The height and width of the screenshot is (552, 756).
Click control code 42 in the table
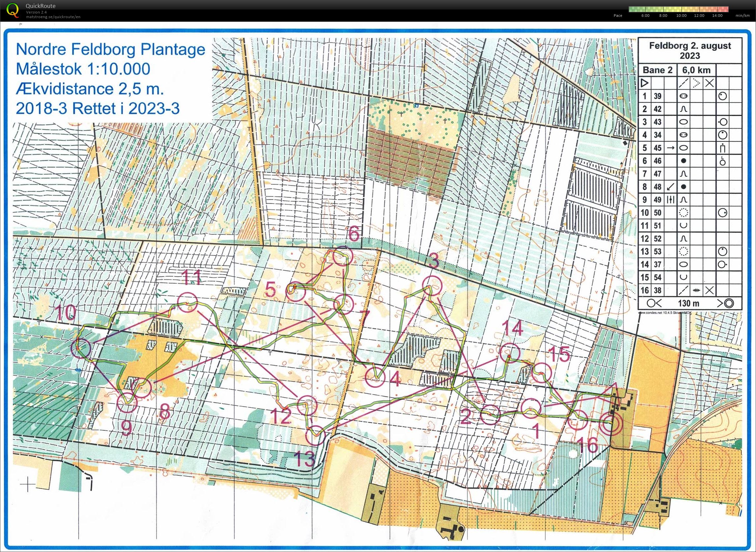click(657, 109)
